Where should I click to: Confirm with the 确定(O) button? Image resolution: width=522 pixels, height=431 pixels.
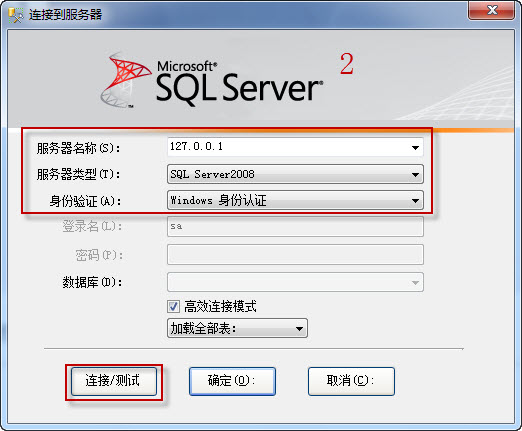(232, 382)
